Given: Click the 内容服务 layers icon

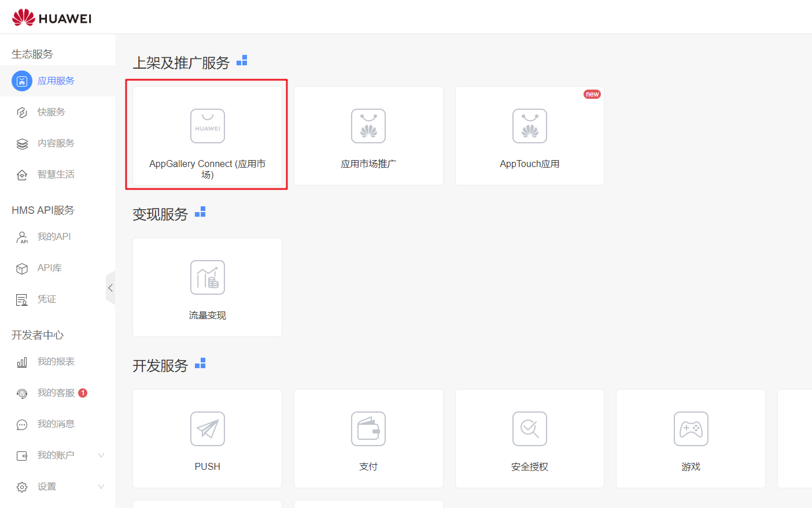Looking at the screenshot, I should coord(22,143).
